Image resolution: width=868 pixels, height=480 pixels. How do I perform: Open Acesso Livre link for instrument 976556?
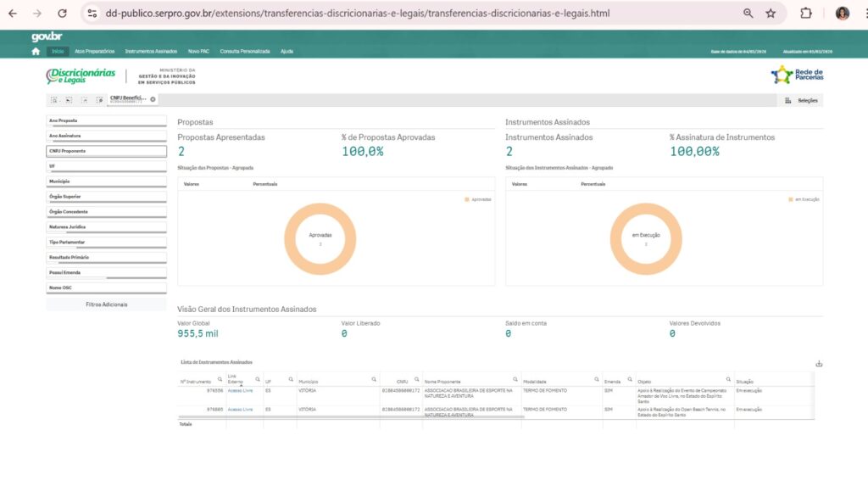[x=240, y=391]
